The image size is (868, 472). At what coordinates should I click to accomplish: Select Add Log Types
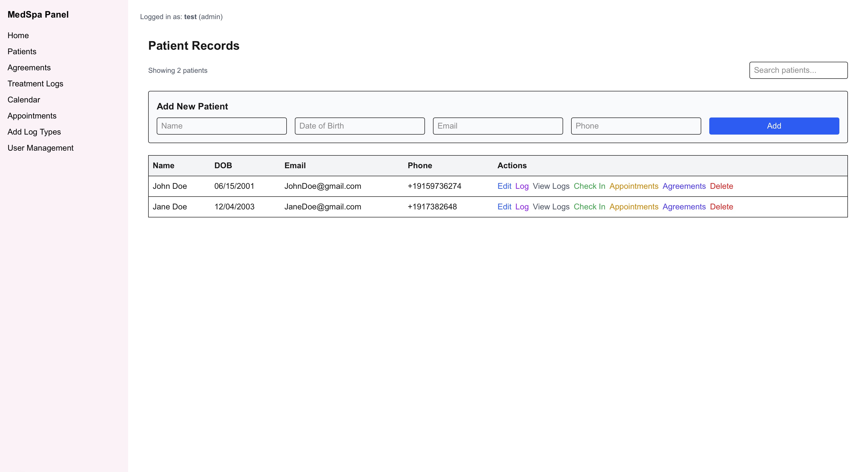(34, 132)
